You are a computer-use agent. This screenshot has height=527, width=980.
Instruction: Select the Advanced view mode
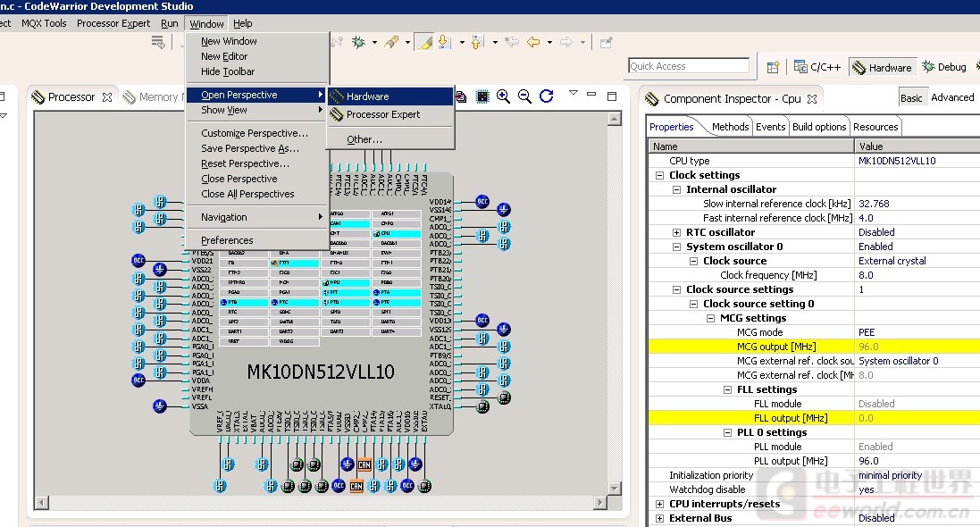tap(952, 97)
